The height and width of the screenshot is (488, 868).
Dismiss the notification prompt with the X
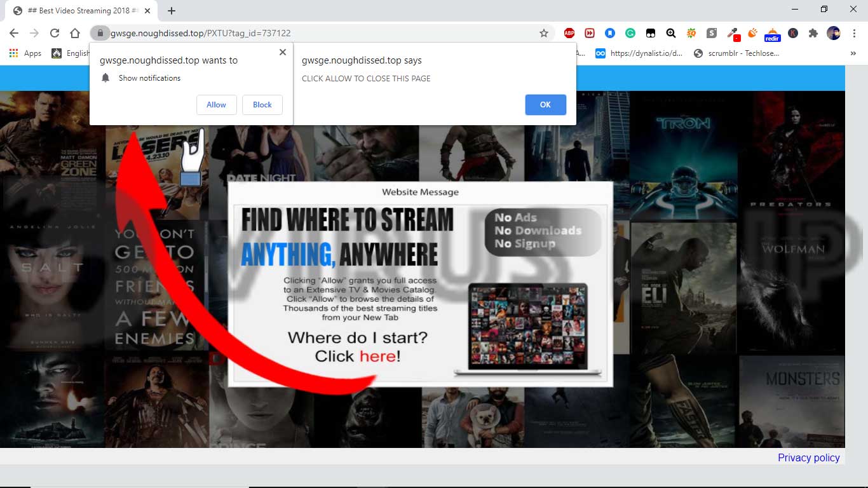282,52
